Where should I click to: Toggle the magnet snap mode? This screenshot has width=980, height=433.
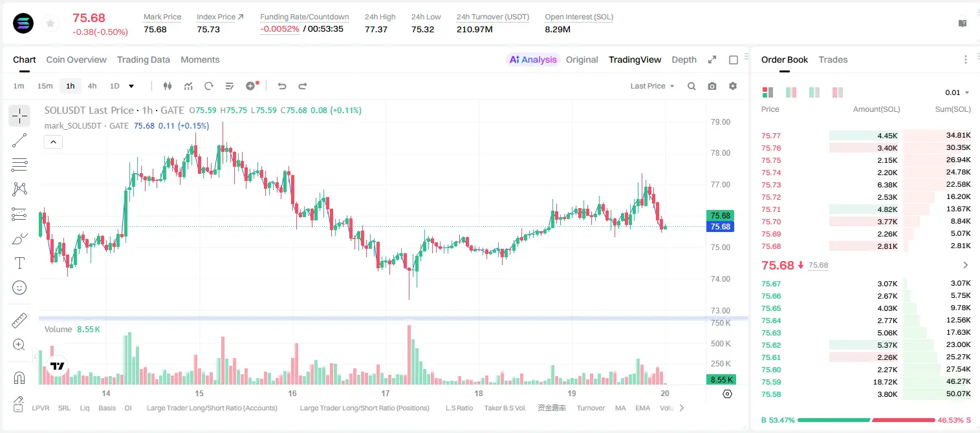tap(19, 378)
